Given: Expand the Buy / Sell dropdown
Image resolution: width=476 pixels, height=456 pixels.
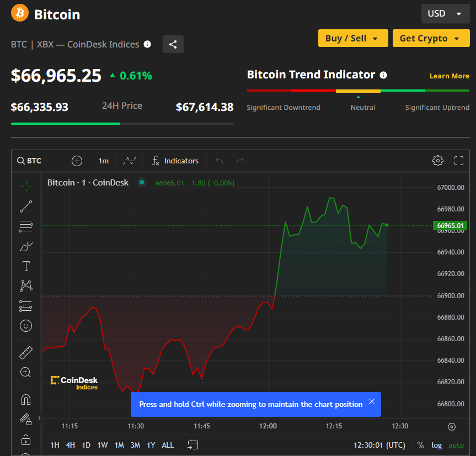Looking at the screenshot, I should point(353,38).
